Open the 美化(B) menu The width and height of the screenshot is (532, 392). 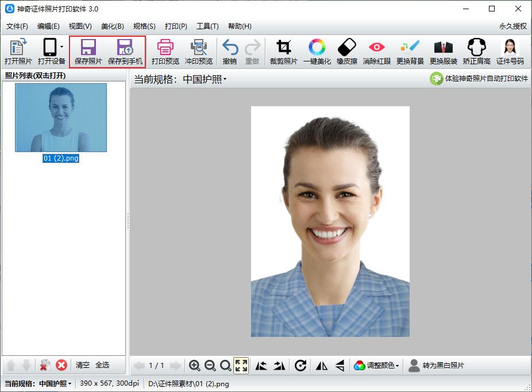click(x=113, y=26)
